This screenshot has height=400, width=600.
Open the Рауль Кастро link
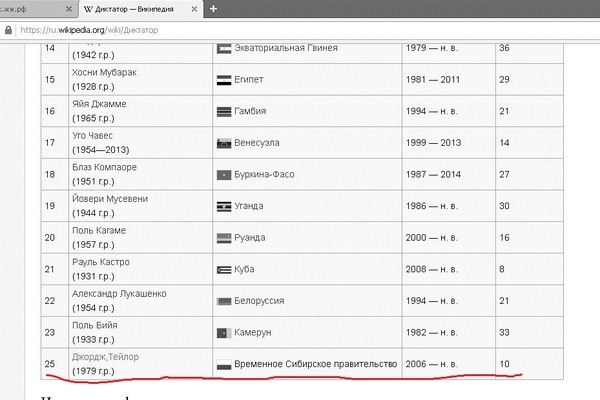(101, 262)
